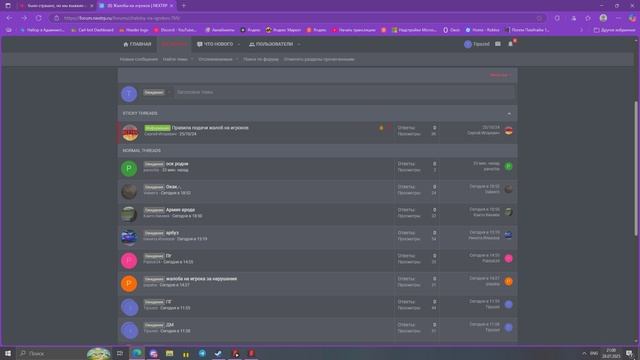The width and height of the screenshot is (640, 360).
Task: Mark forums read via Отметить разделы прочитанными
Action: [x=319, y=59]
